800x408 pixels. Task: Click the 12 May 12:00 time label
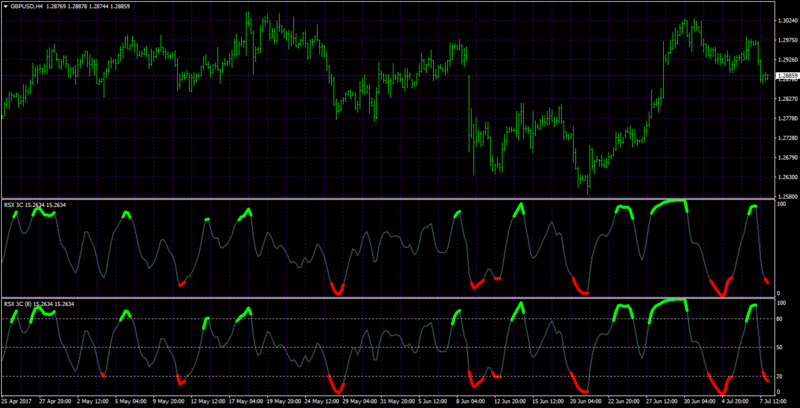click(208, 401)
